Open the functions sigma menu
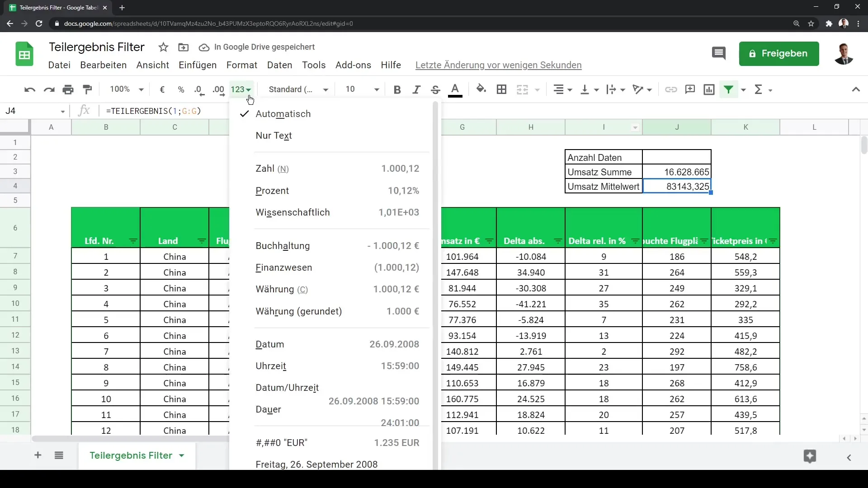The image size is (868, 488). (763, 90)
